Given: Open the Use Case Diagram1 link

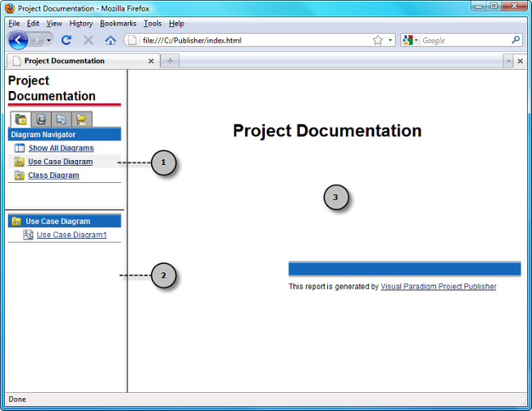Looking at the screenshot, I should coord(71,235).
